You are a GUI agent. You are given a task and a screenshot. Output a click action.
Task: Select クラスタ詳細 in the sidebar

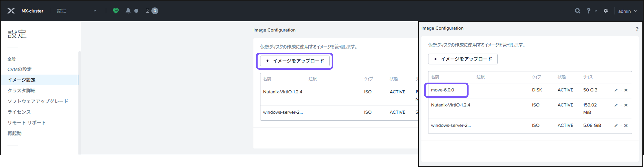pyautogui.click(x=21, y=90)
